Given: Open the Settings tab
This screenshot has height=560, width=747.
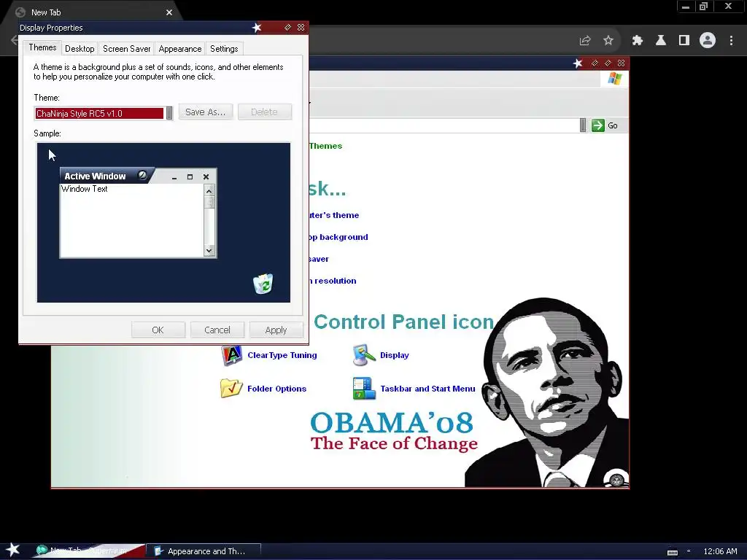Looking at the screenshot, I should (x=224, y=49).
